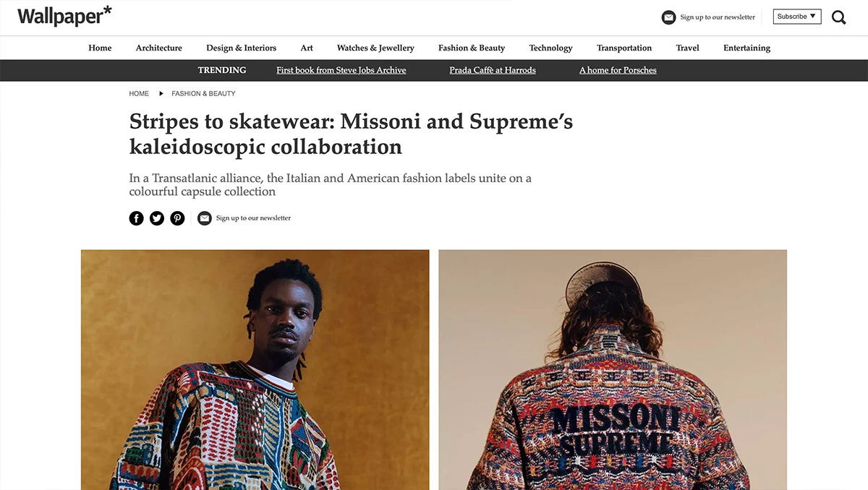Share article via Twitter icon
Viewport: 868px width, 490px height.
click(x=157, y=218)
